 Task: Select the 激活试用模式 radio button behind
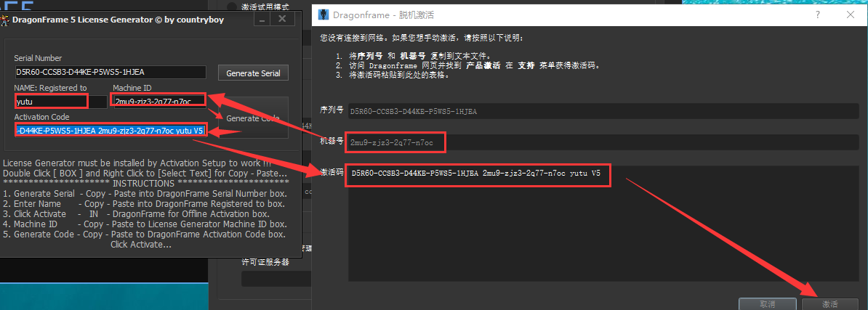click(233, 7)
